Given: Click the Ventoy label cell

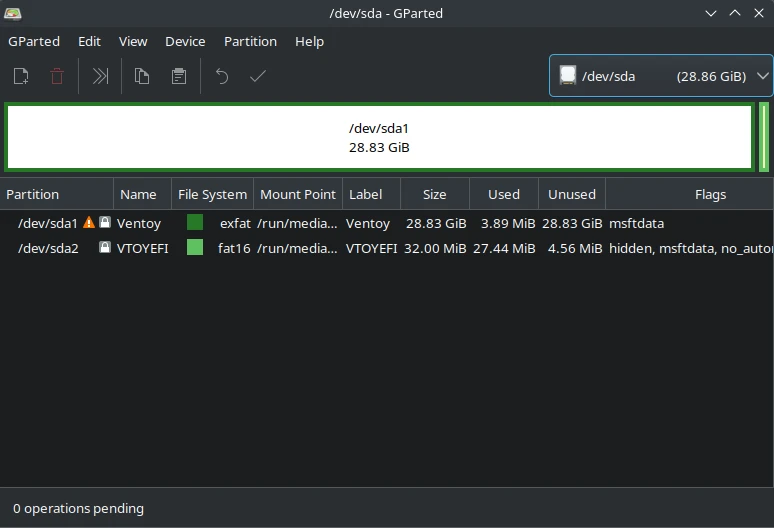Looking at the screenshot, I should [x=368, y=224].
